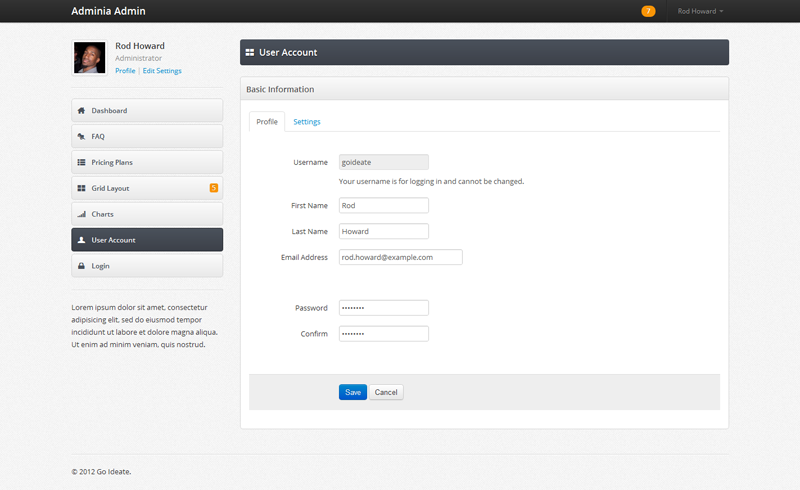This screenshot has height=490, width=800.
Task: Click the orange 5 badge on Grid Layout
Action: coord(214,188)
